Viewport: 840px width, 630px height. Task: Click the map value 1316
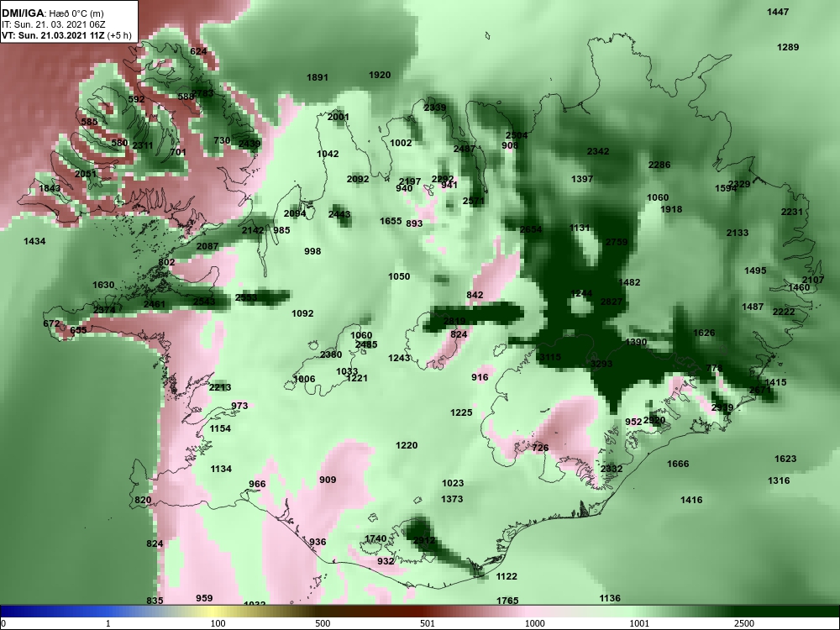[779, 481]
